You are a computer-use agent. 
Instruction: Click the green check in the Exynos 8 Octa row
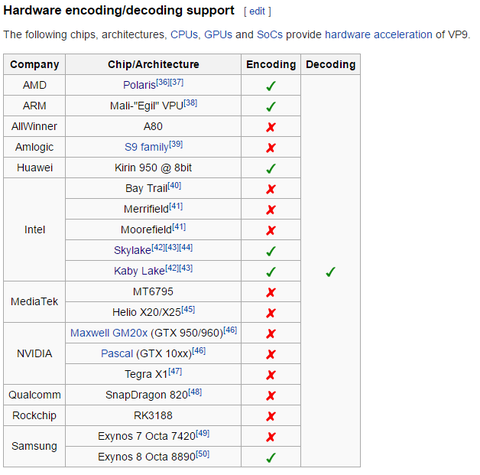click(x=271, y=457)
